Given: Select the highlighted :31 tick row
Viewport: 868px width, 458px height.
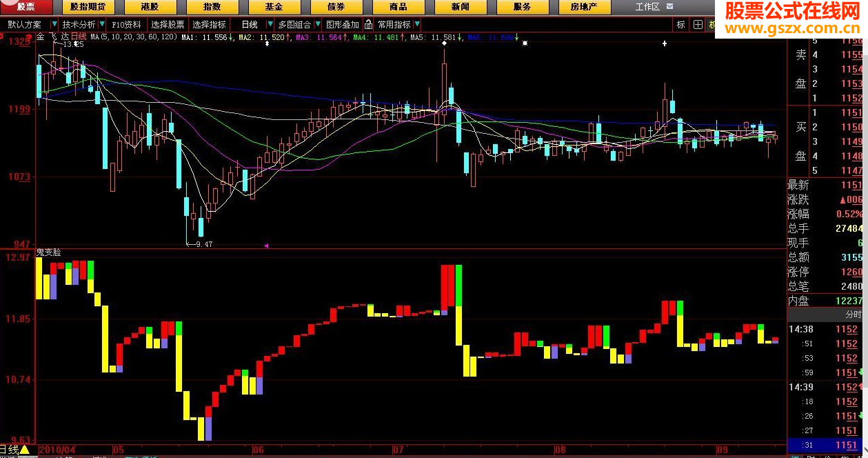Looking at the screenshot, I should pyautogui.click(x=825, y=445).
